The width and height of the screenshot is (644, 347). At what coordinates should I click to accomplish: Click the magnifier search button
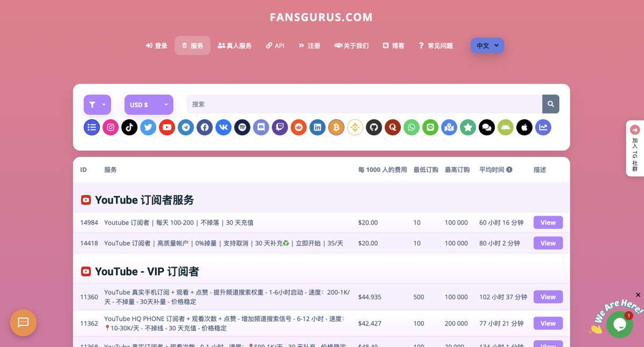551,104
